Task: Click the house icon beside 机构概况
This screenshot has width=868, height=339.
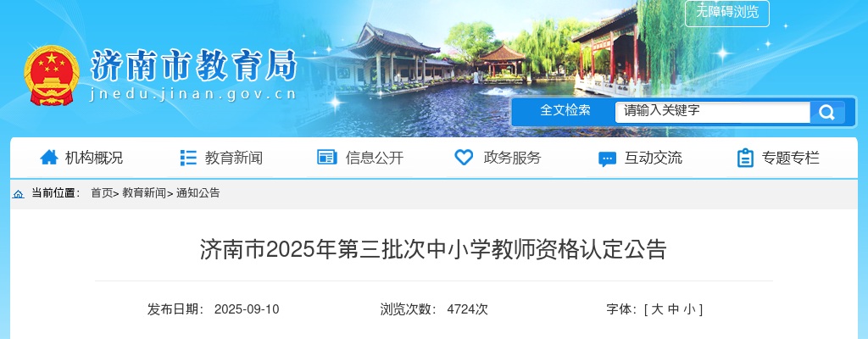Action: pyautogui.click(x=48, y=158)
